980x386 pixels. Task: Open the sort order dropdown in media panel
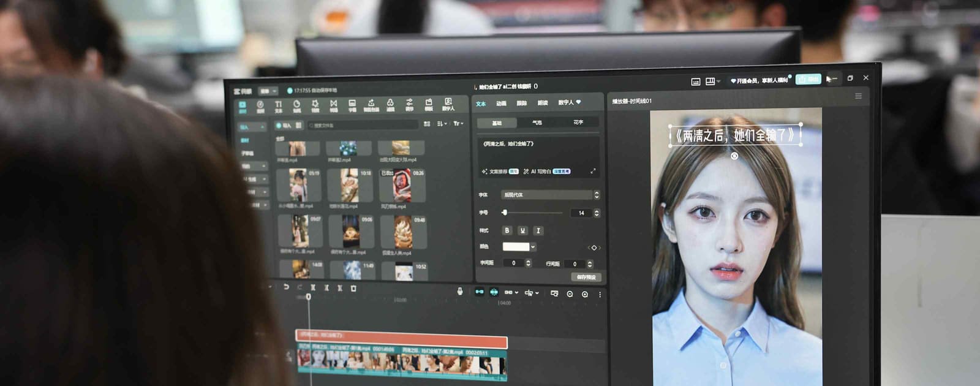click(442, 124)
